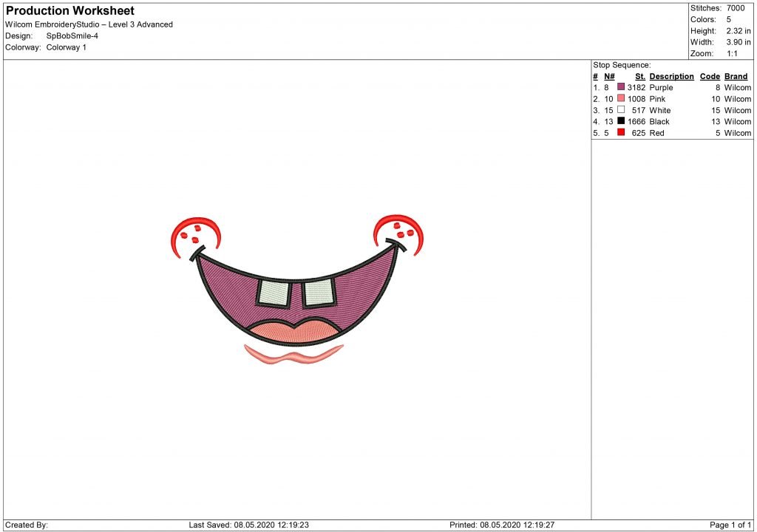757x532 pixels.
Task: Click the left white tooth in design
Action: click(274, 293)
